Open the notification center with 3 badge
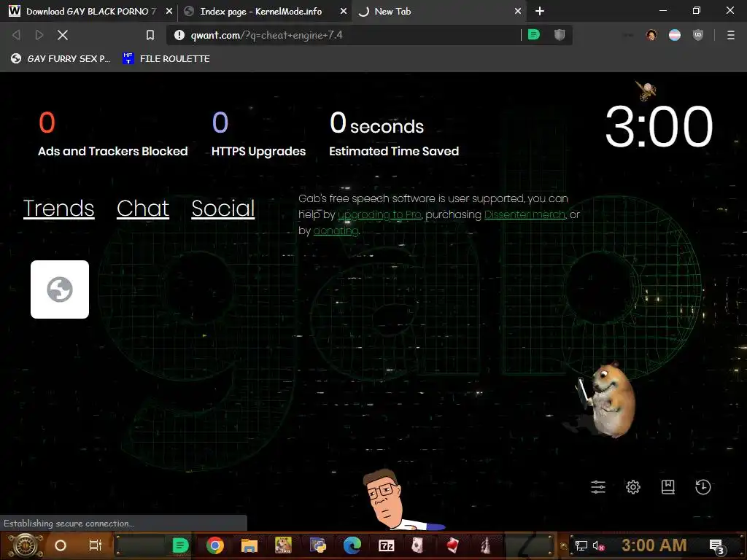The image size is (747, 560). [x=717, y=547]
